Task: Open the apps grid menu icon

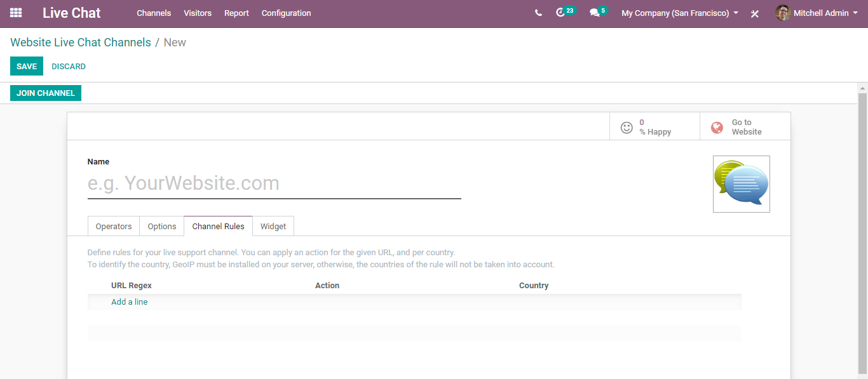Action: pyautogui.click(x=16, y=13)
